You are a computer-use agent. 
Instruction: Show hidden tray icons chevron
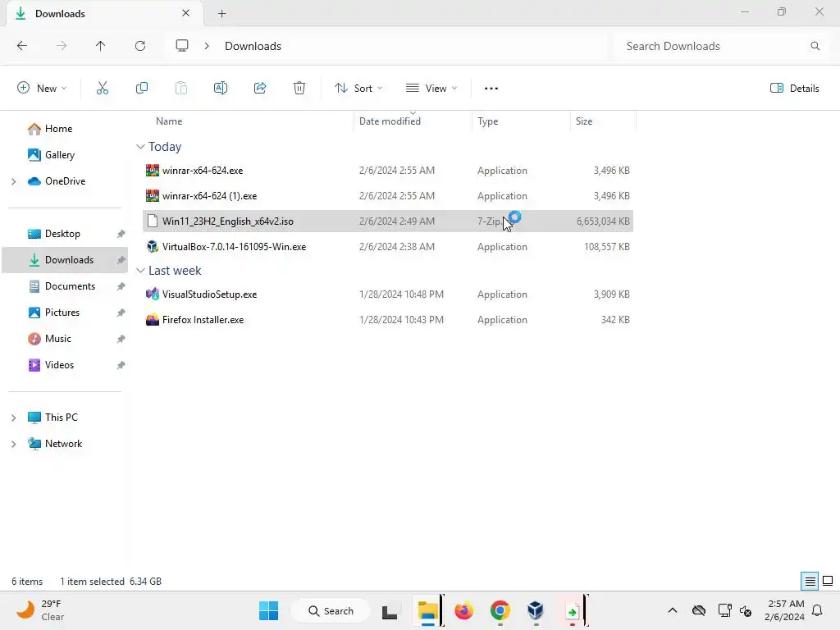[673, 610]
